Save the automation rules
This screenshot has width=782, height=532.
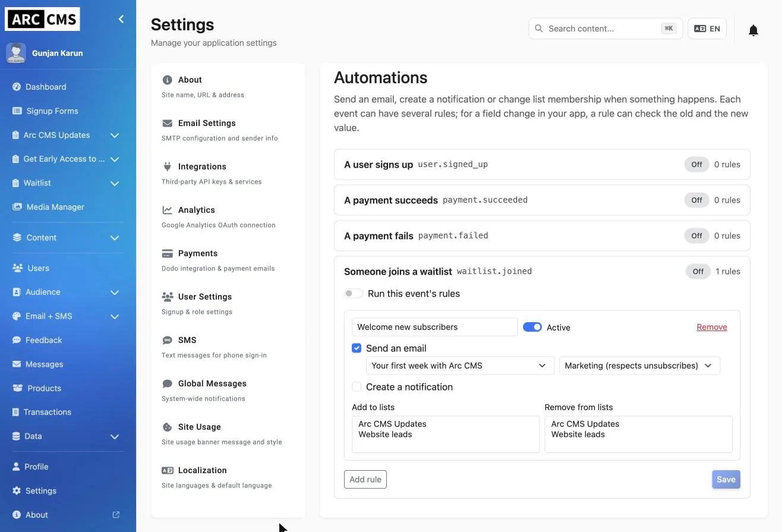pyautogui.click(x=726, y=480)
